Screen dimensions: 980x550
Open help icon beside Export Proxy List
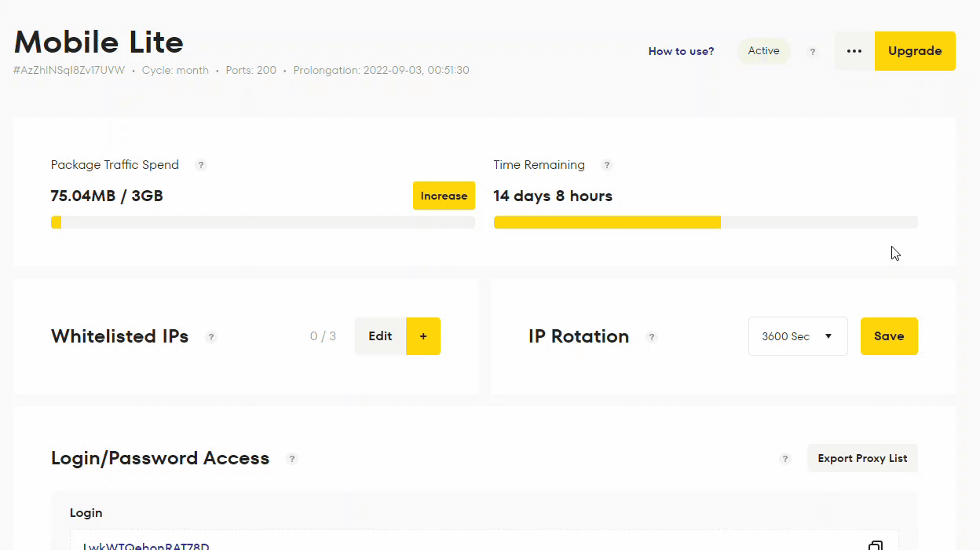pos(784,459)
